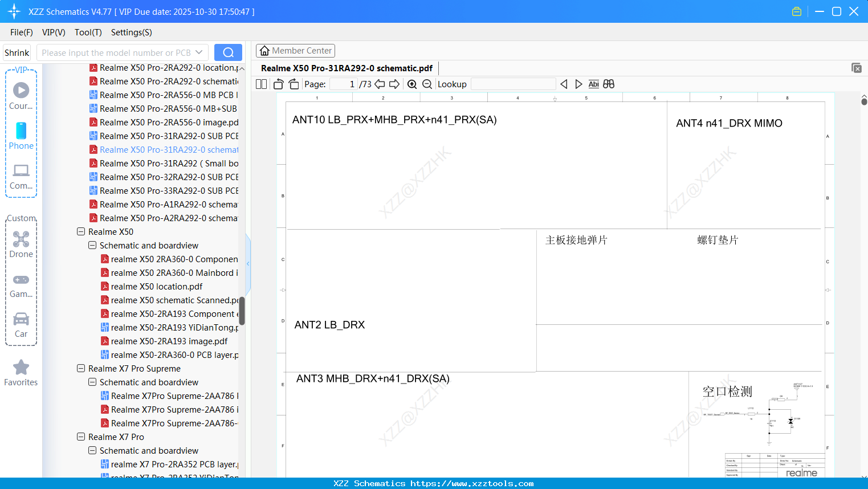This screenshot has width=868, height=489.
Task: Open the VIP(V) menu
Action: point(54,32)
